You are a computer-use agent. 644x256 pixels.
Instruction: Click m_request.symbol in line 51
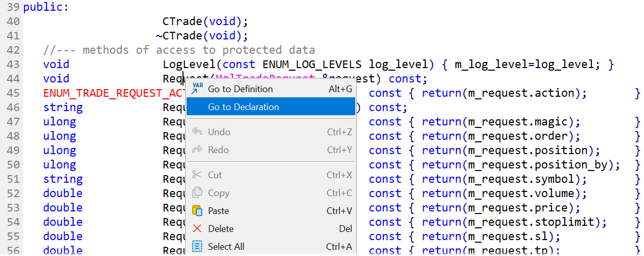click(521, 179)
